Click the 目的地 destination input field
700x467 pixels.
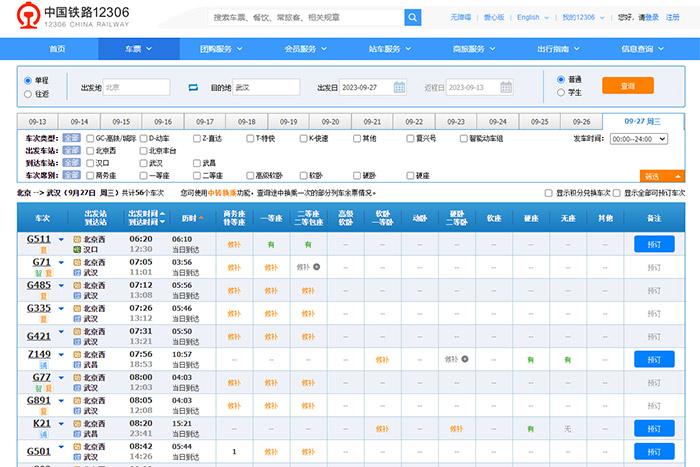(266, 88)
